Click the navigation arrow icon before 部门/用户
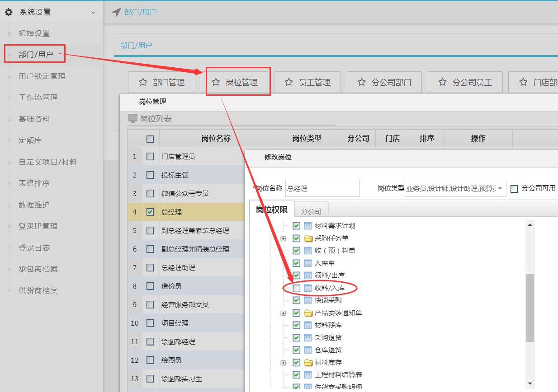The image size is (558, 392). pos(116,12)
